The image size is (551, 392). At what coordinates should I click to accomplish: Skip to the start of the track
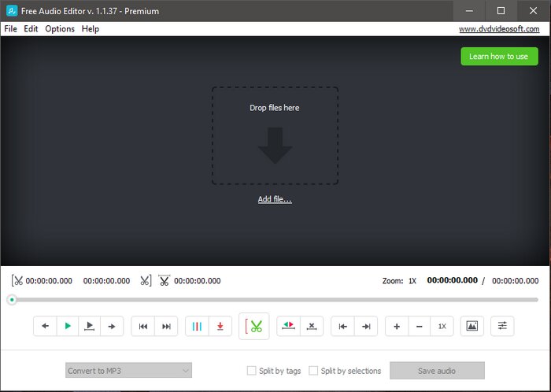pos(143,326)
